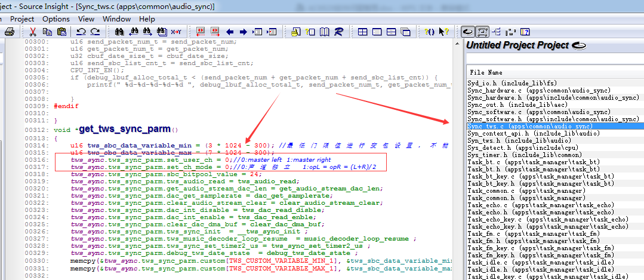Select Task_fm.c in the file list
Viewport: 644px width, 280px height.
534,234
